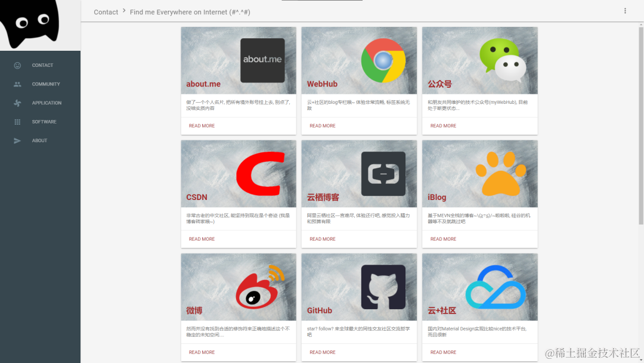644x363 pixels.
Task: Click the blue cloud 云+社区 logo
Action: (496, 287)
